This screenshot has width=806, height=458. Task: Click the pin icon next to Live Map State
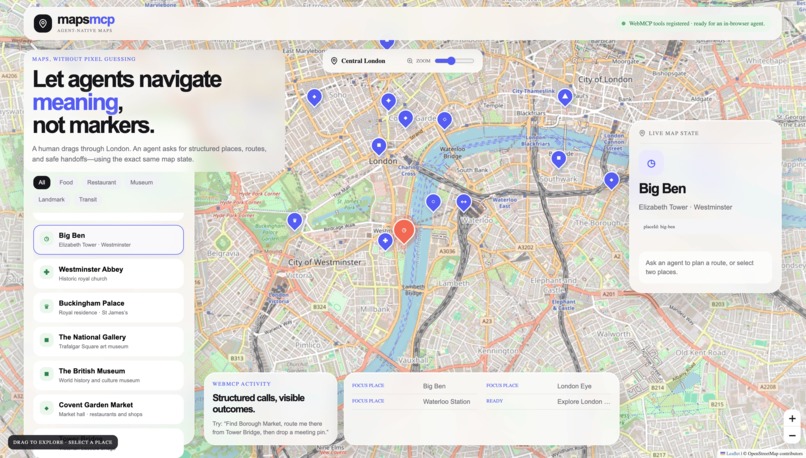(642, 133)
